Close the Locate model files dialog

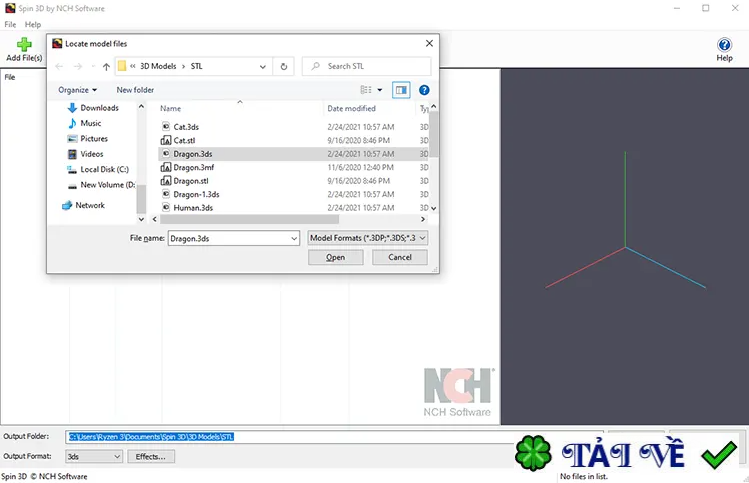(x=429, y=43)
